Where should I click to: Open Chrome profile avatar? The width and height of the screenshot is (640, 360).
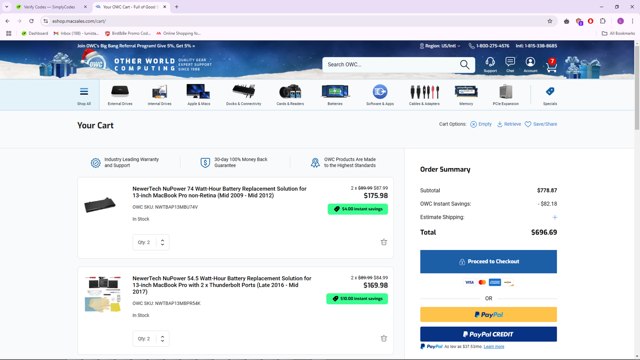(x=620, y=21)
